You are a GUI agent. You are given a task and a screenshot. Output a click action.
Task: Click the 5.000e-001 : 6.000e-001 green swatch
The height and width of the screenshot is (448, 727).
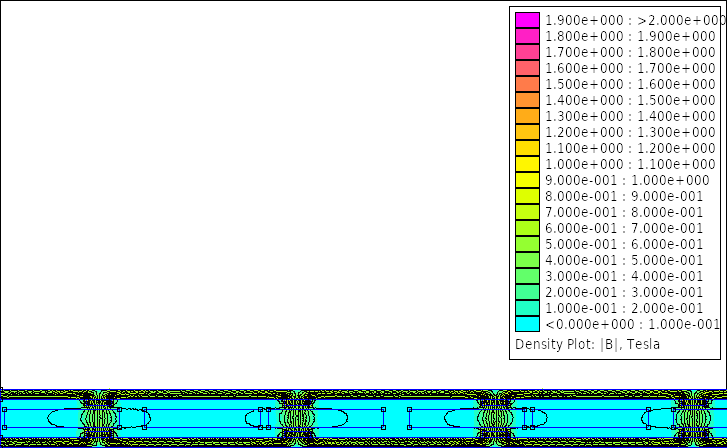point(527,244)
